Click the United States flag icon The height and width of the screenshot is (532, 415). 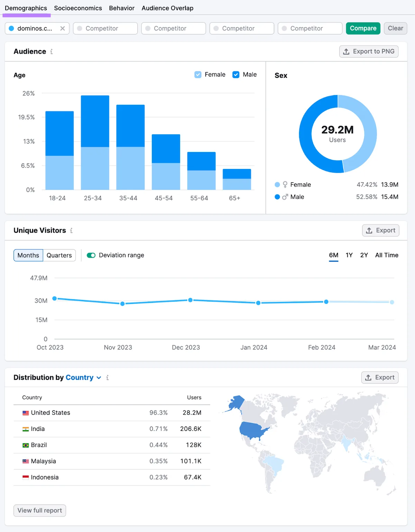point(26,413)
